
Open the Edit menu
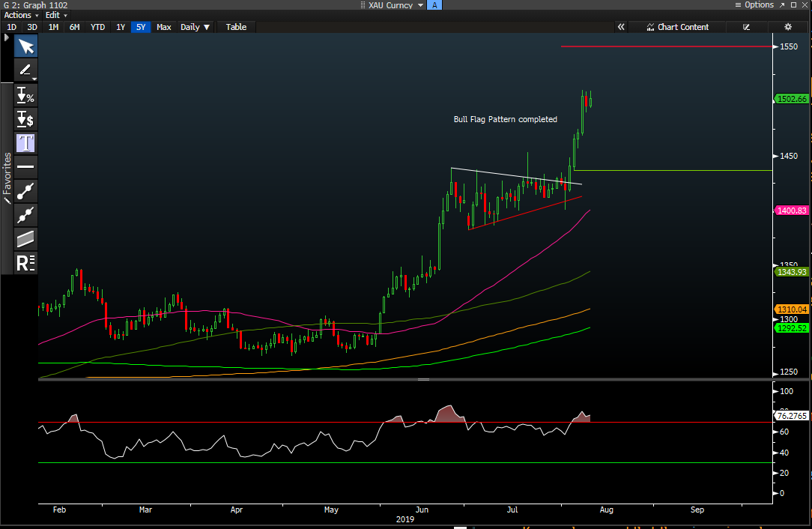tap(56, 15)
